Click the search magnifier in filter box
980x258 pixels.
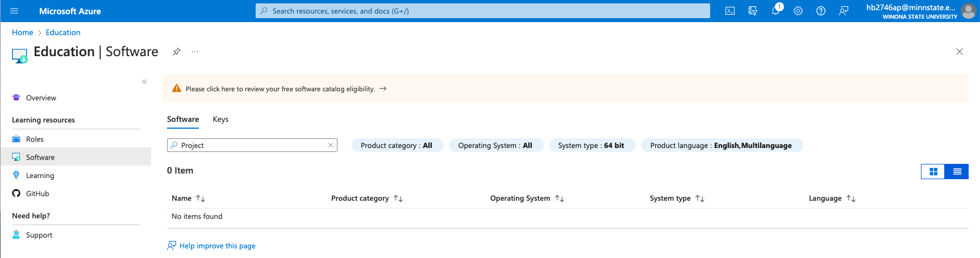click(174, 145)
